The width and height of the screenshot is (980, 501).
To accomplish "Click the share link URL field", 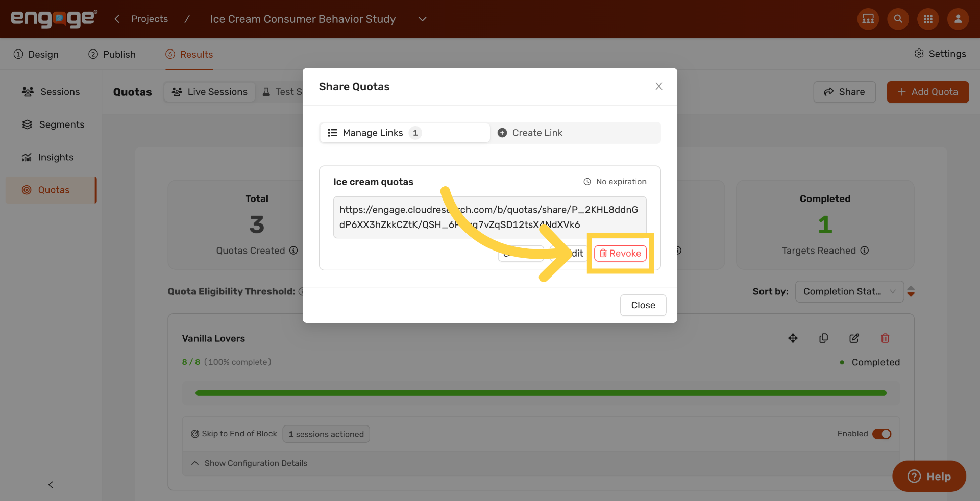I will [490, 217].
